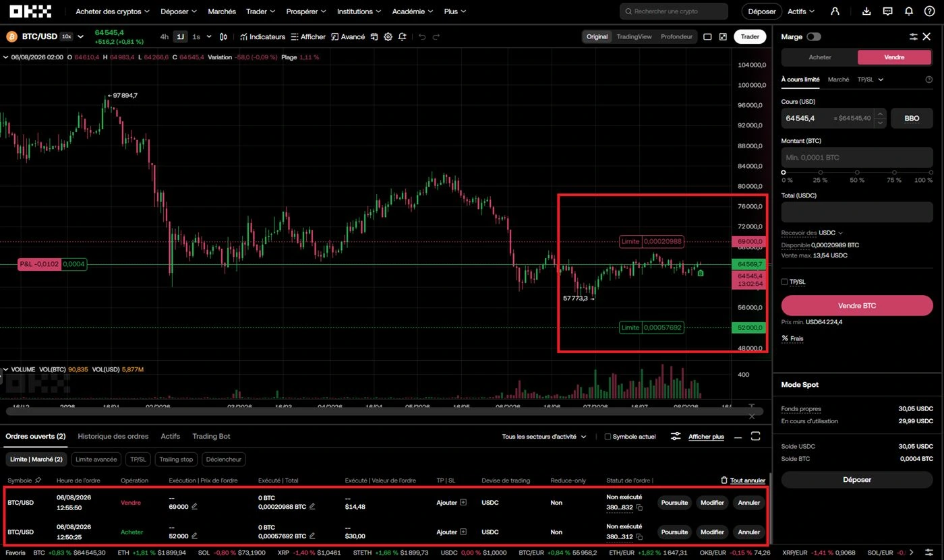944x560 pixels.
Task: Toggle the Marge switch
Action: [814, 37]
